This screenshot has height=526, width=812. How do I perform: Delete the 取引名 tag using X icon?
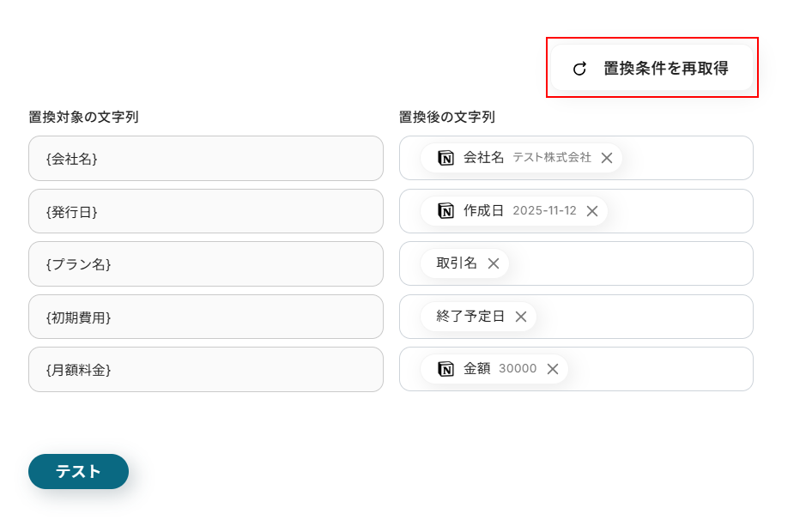coord(494,263)
